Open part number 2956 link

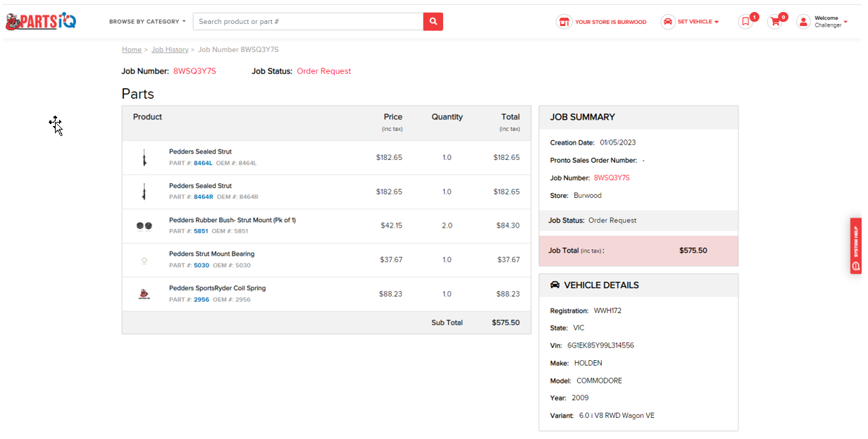[x=201, y=299]
